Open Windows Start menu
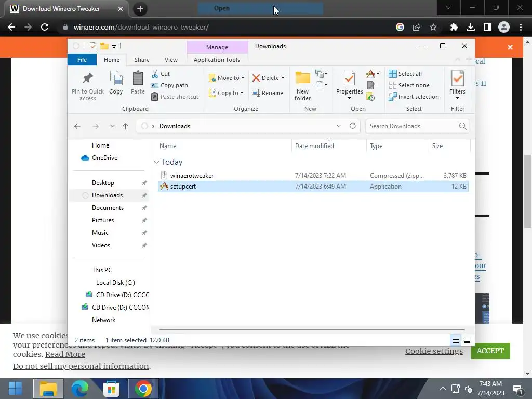This screenshot has height=399, width=532. (15, 389)
